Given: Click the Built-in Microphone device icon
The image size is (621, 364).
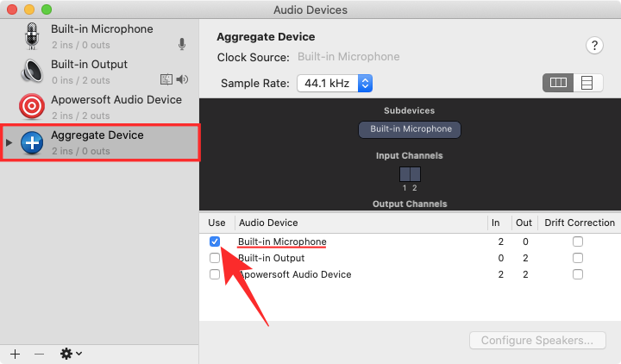Looking at the screenshot, I should pyautogui.click(x=32, y=36).
